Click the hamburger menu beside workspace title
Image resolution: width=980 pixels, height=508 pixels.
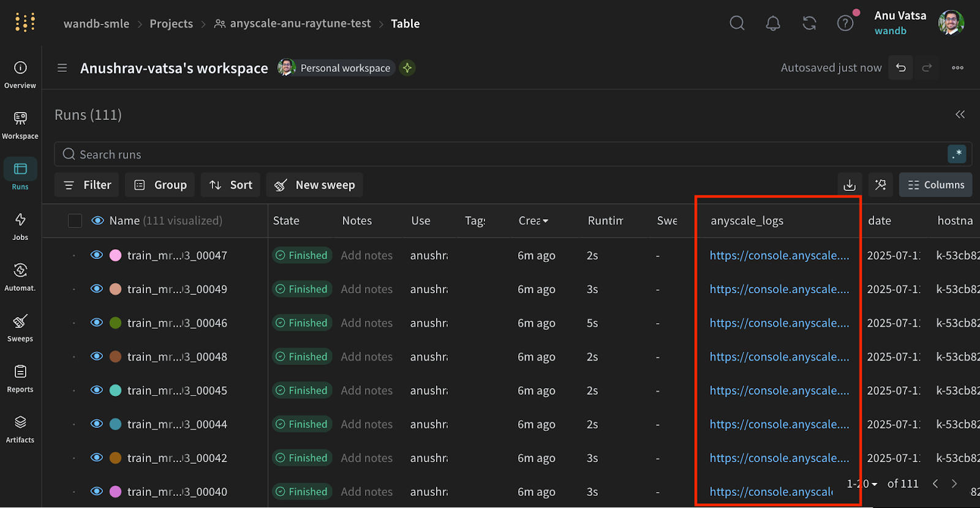[x=62, y=68]
